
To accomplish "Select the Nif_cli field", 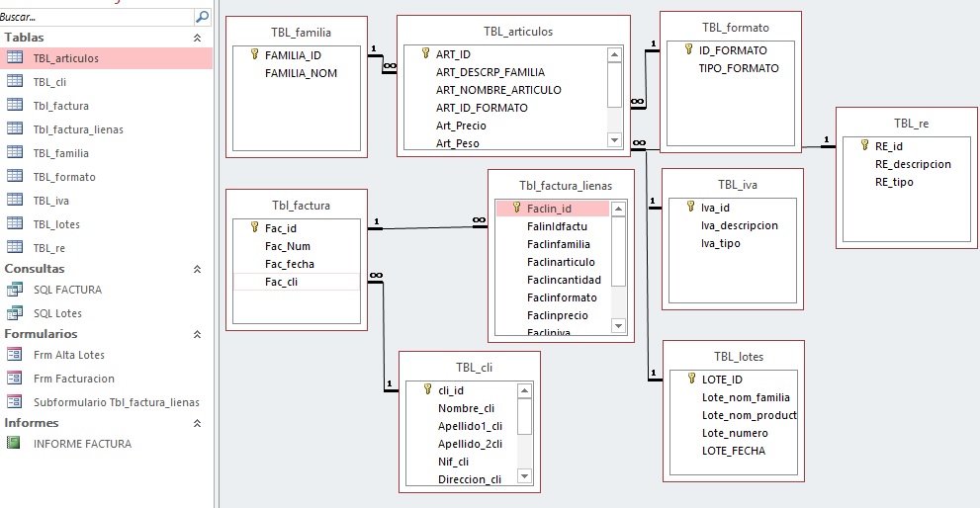I will click(x=453, y=462).
